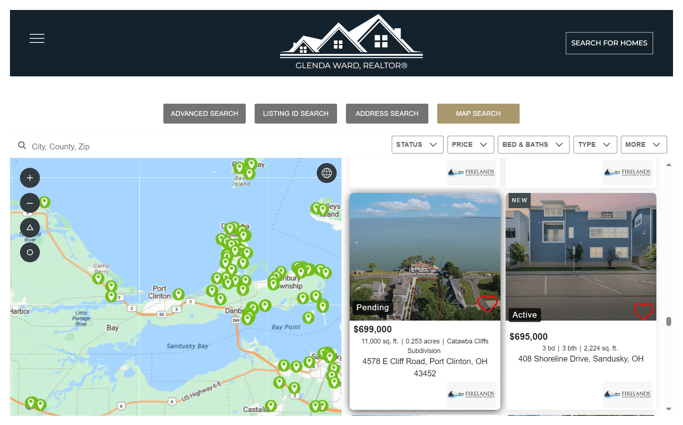Click the Pending status badge
The height and width of the screenshot is (425, 683).
coord(372,307)
